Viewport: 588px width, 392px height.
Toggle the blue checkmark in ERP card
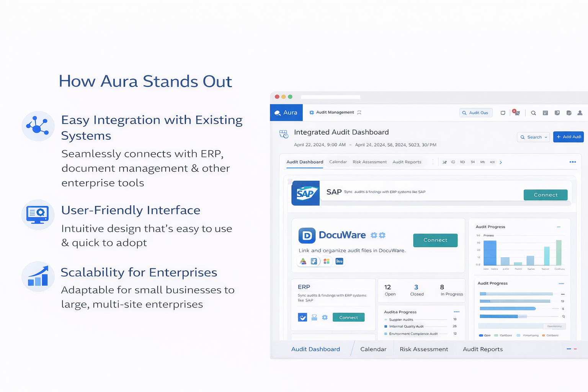[302, 317]
